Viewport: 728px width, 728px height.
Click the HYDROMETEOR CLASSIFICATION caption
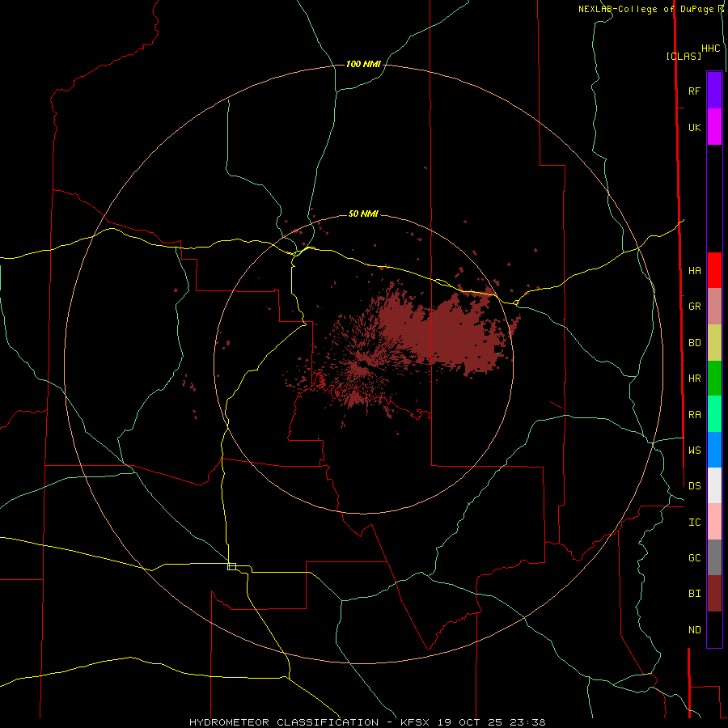(x=284, y=722)
